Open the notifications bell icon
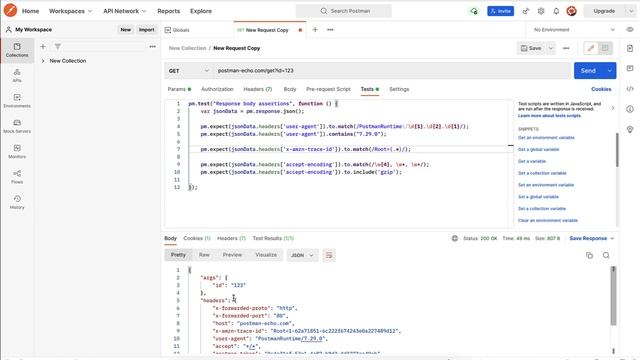The width and height of the screenshot is (640, 360). 556,11
